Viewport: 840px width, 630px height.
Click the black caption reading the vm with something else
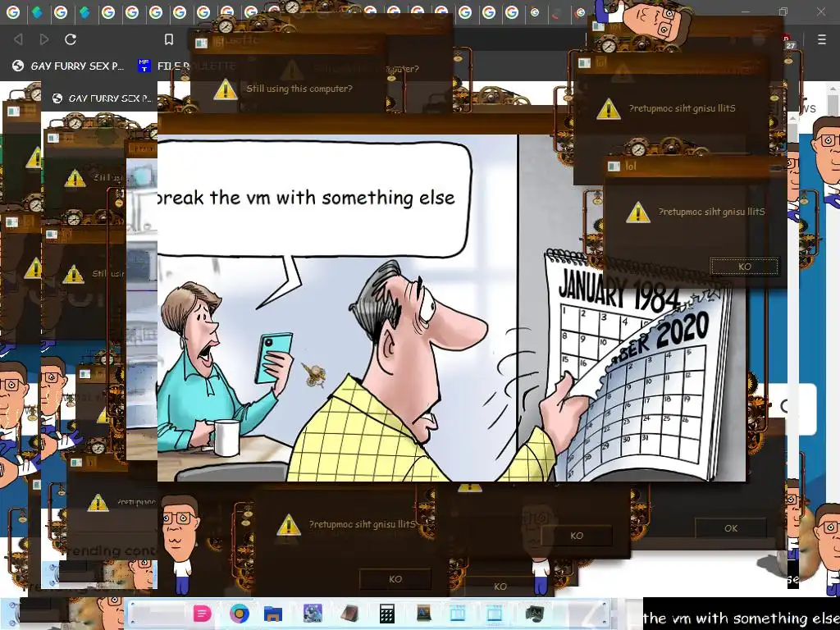click(742, 619)
